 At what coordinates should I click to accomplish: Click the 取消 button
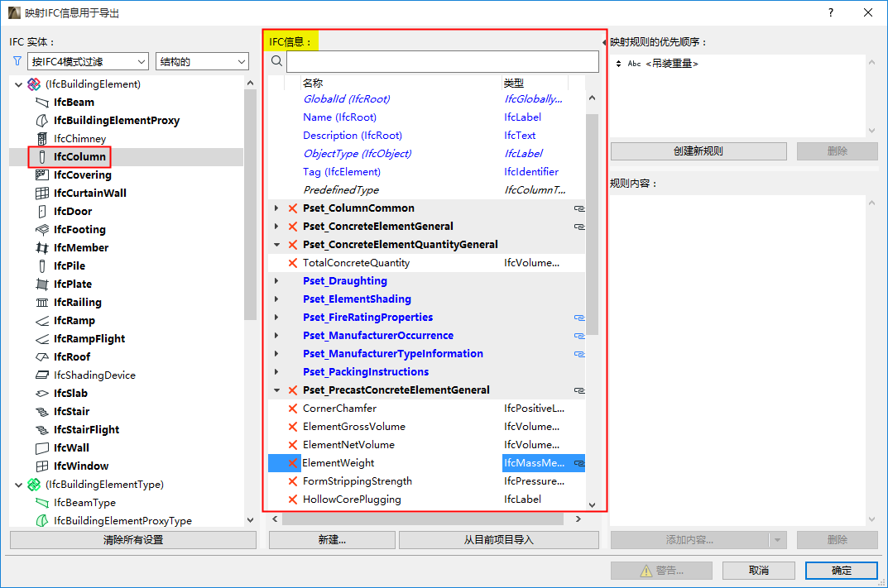point(758,571)
